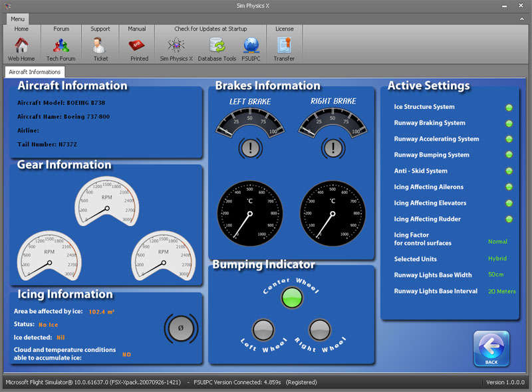
Task: Open Database Tools
Action: [217, 46]
